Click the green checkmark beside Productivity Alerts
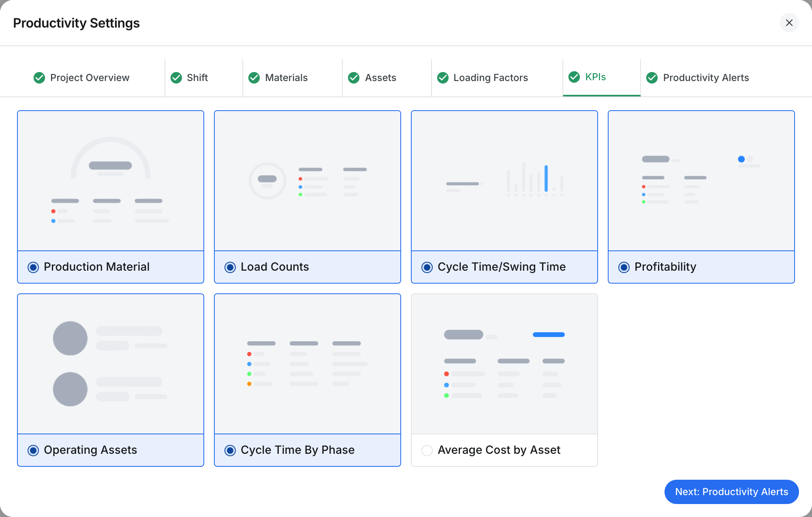812x517 pixels. (x=652, y=77)
